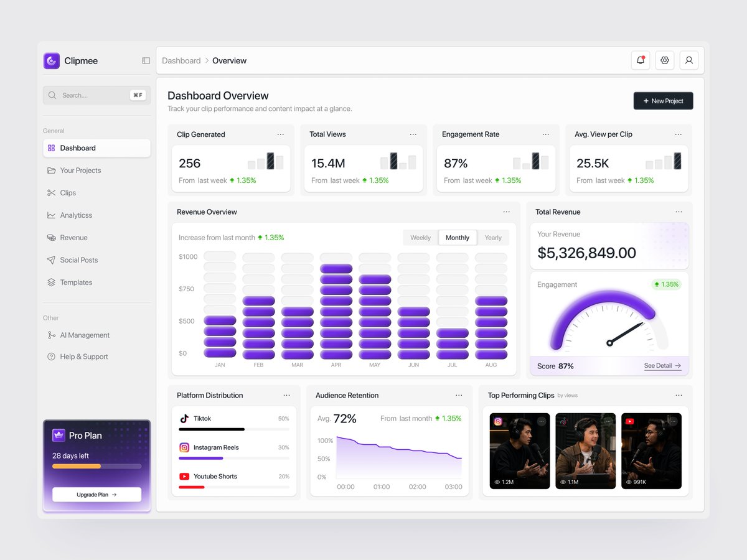
Task: Click the Overview breadcrumb label
Action: [229, 60]
